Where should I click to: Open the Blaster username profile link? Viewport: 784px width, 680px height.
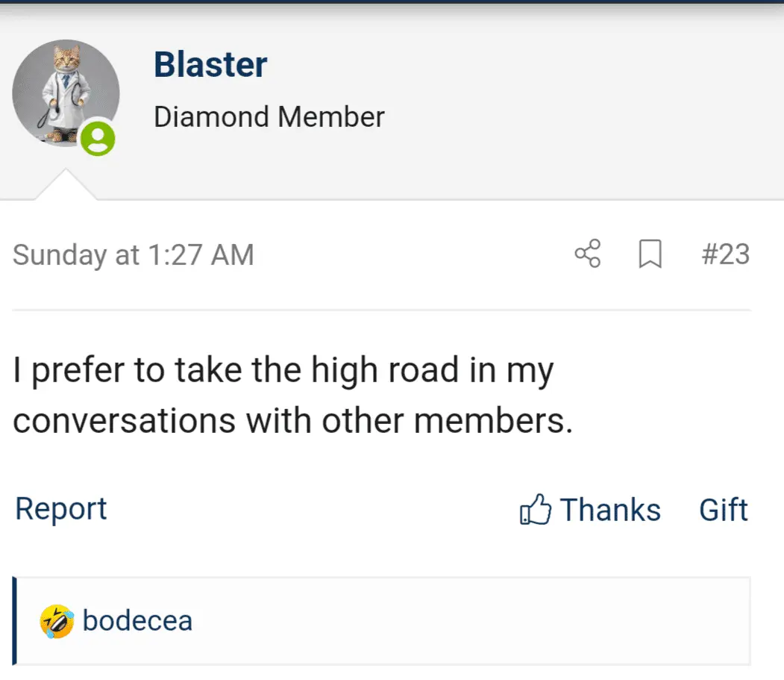point(210,64)
